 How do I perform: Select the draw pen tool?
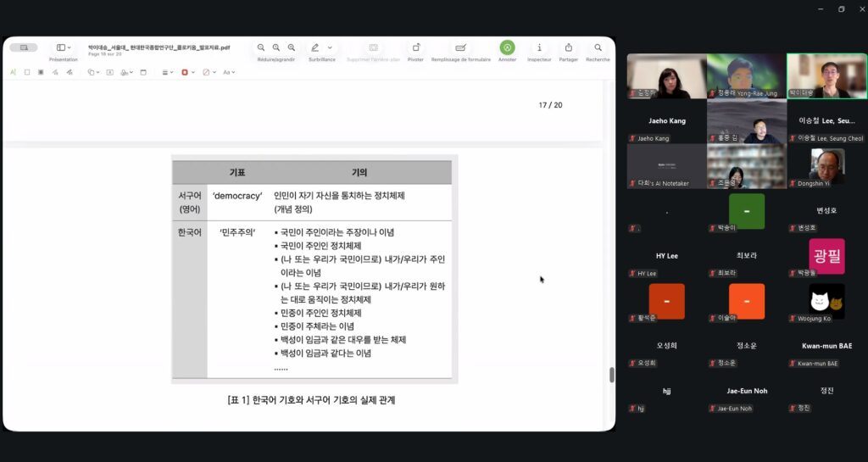70,73
